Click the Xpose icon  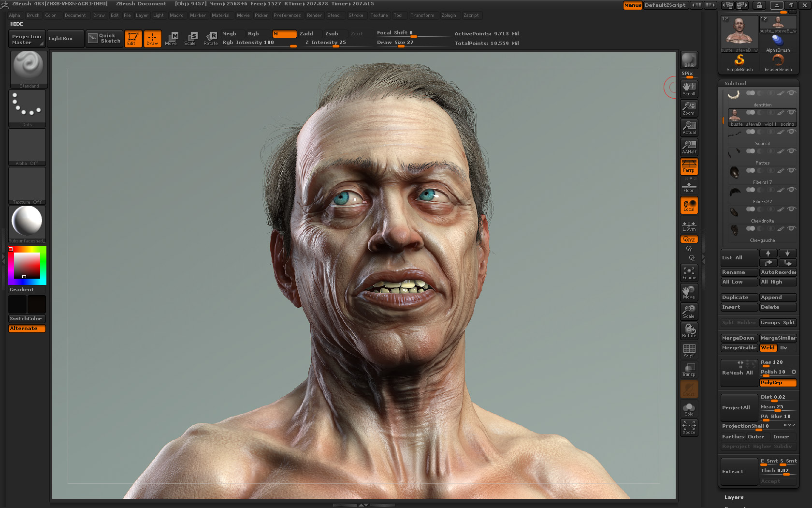(x=689, y=428)
